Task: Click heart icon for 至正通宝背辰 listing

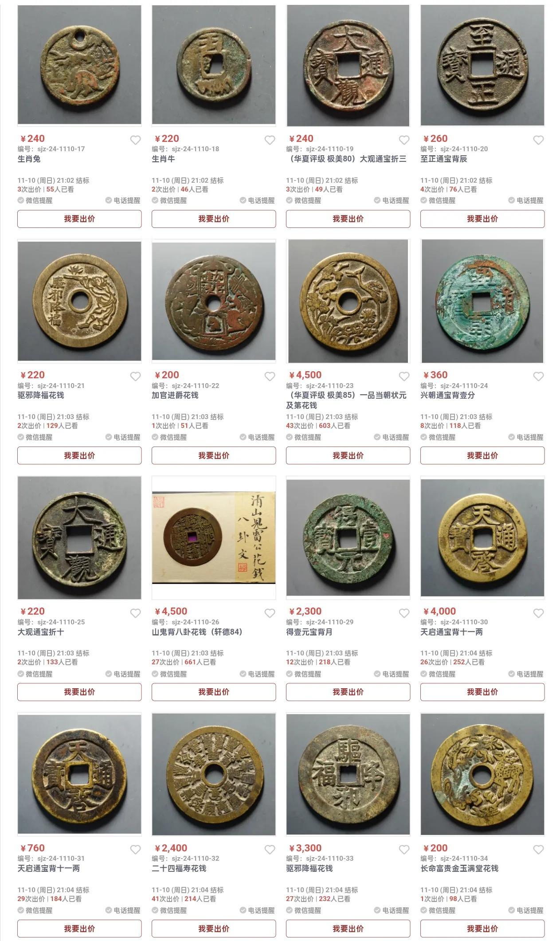Action: point(538,140)
